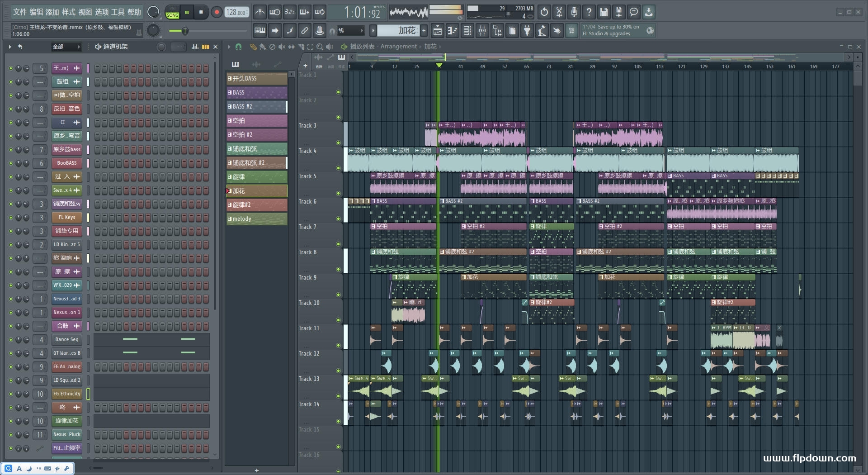Image resolution: width=868 pixels, height=475 pixels.
Task: Select the playlist zoom tool
Action: click(320, 47)
